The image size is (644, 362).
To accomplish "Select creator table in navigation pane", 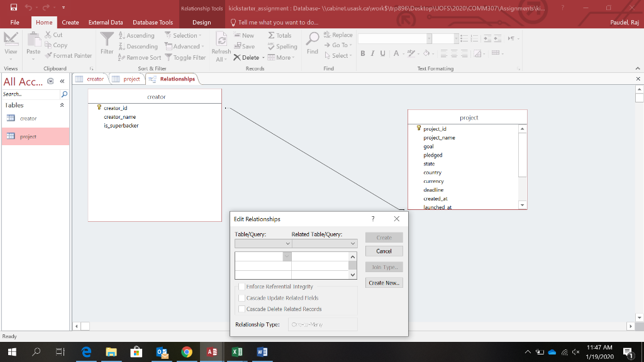I will [x=35, y=118].
